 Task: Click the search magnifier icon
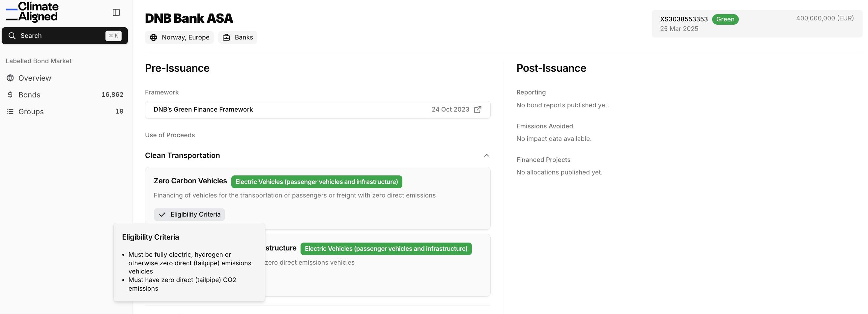click(12, 36)
